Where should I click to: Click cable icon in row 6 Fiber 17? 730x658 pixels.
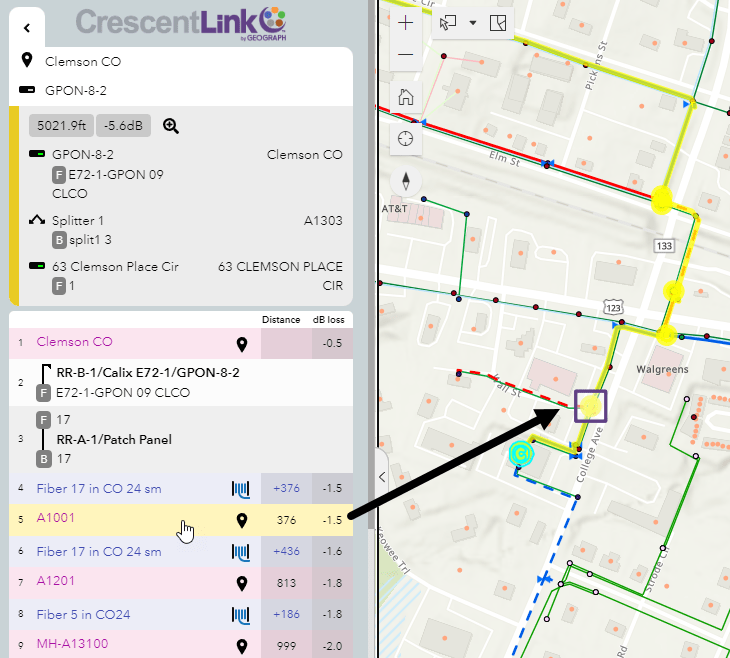(241, 552)
